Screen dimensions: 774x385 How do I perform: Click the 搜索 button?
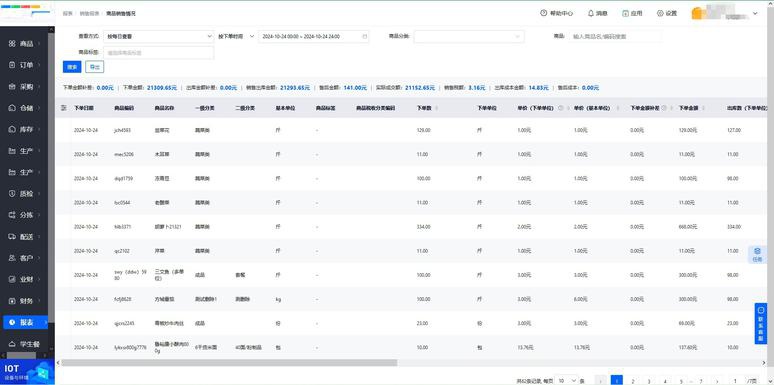(72, 67)
